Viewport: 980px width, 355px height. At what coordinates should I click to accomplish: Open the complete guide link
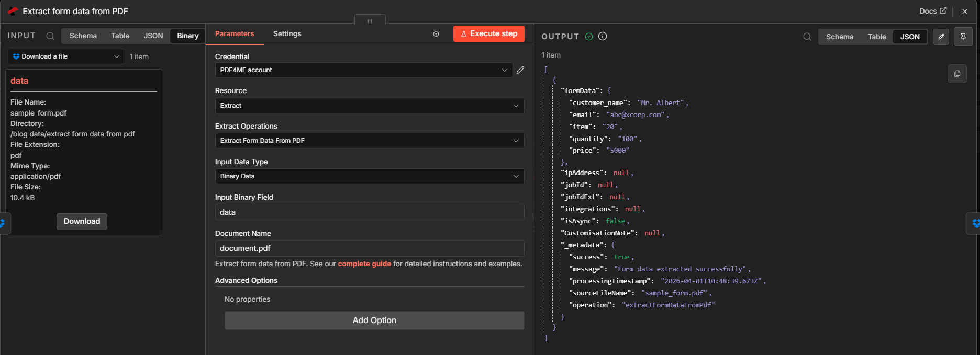point(364,264)
